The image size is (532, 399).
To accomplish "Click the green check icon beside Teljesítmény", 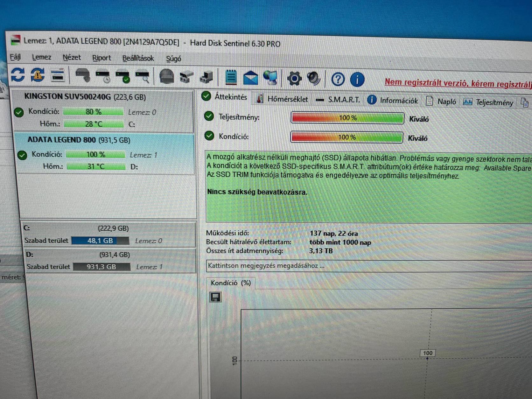I will point(209,116).
